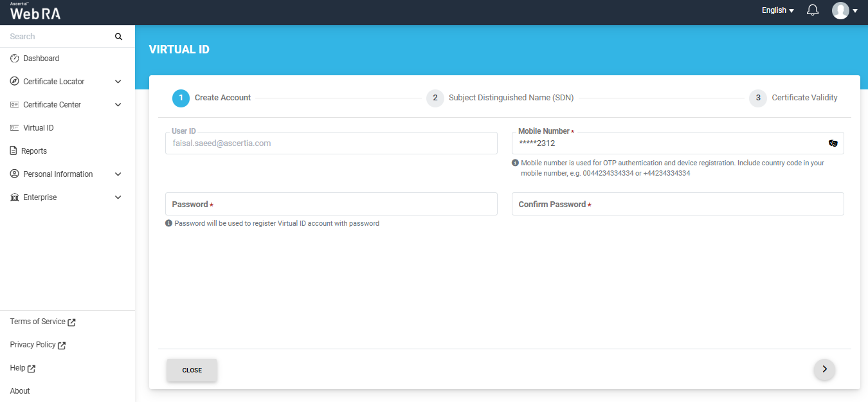This screenshot has width=868, height=402.
Task: Click the Reports document icon
Action: point(14,151)
